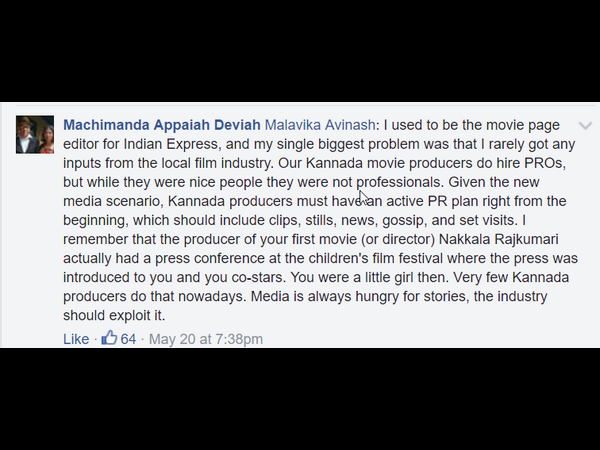Click the black bar below the comment

tap(300, 398)
